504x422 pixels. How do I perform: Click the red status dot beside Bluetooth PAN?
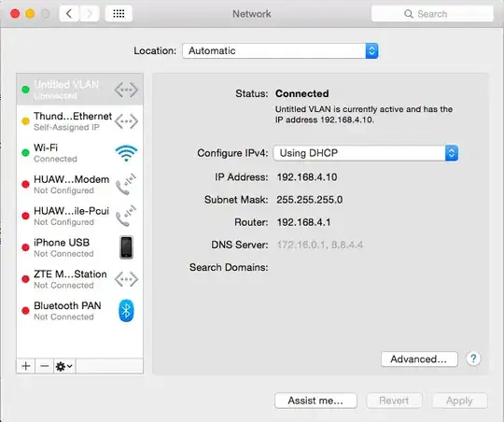(25, 310)
